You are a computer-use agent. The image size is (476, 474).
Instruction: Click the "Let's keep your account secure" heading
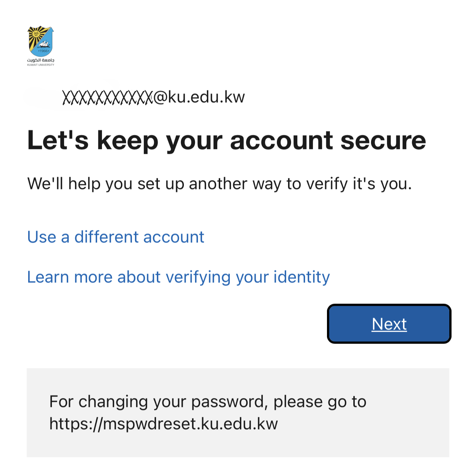tap(227, 141)
